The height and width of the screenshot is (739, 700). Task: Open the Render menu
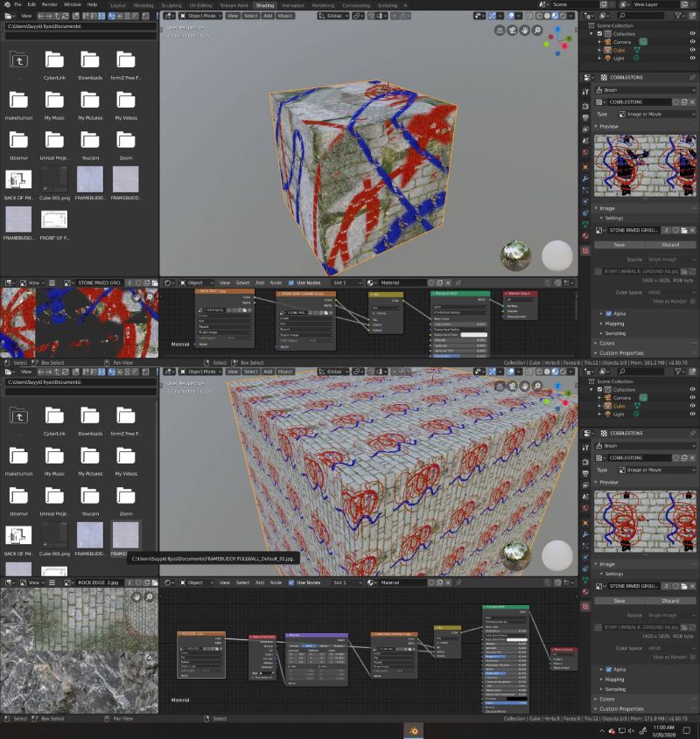tap(50, 3)
